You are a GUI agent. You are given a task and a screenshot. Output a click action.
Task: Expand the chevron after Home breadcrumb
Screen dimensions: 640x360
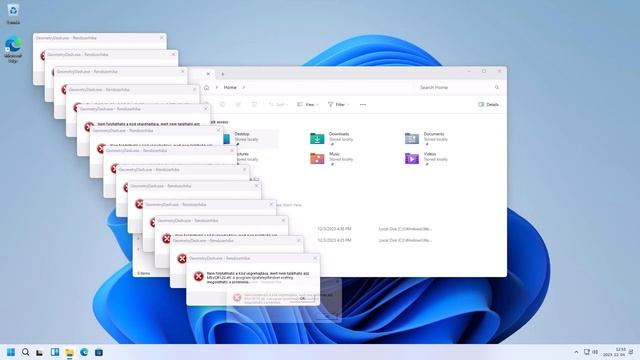tap(244, 87)
